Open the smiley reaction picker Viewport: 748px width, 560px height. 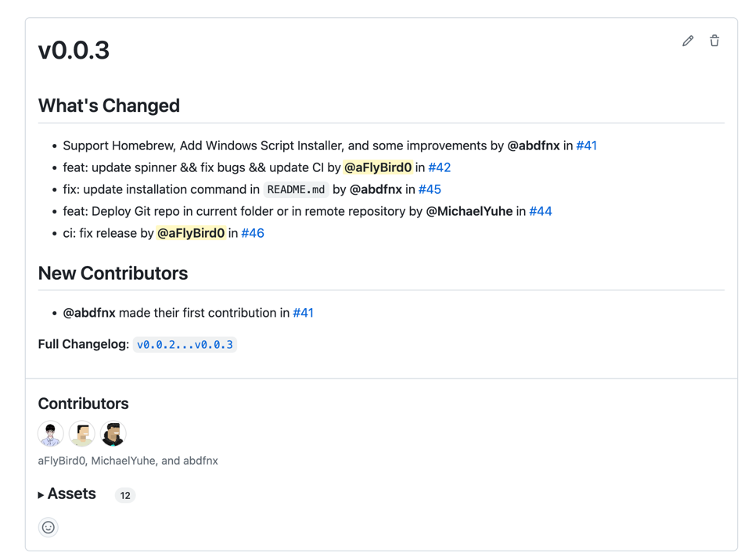tap(49, 527)
